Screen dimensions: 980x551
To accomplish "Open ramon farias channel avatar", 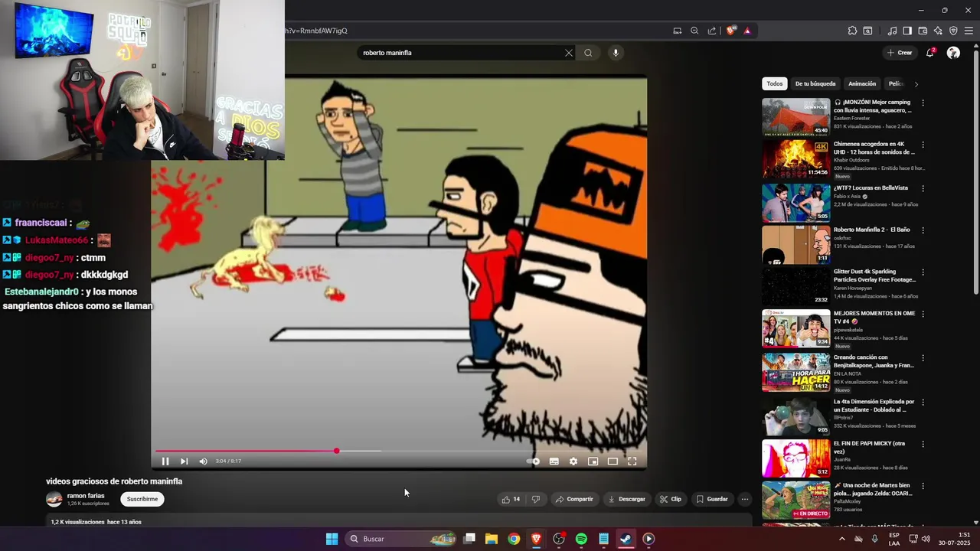I will pos(54,499).
